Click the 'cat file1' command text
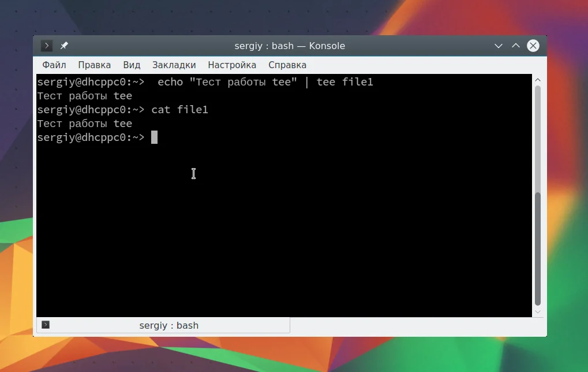The width and height of the screenshot is (588, 372). click(x=179, y=110)
